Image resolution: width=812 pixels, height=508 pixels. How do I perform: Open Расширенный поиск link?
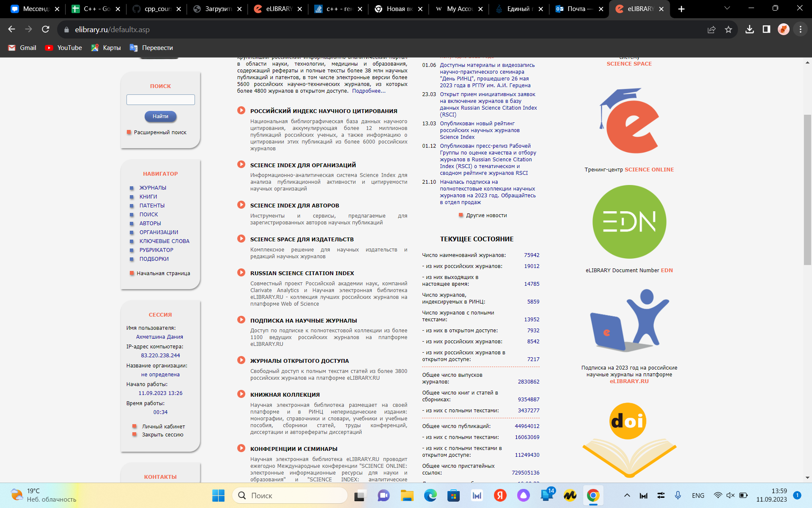click(160, 133)
